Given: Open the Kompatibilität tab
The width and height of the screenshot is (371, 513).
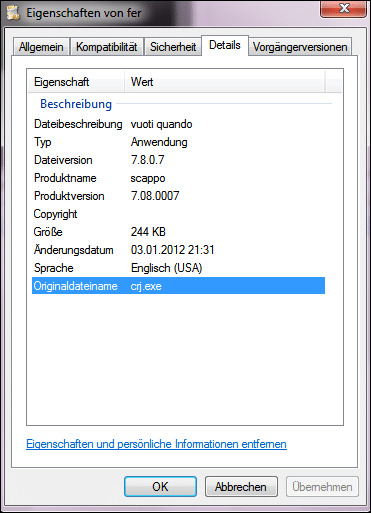Looking at the screenshot, I should (x=107, y=47).
